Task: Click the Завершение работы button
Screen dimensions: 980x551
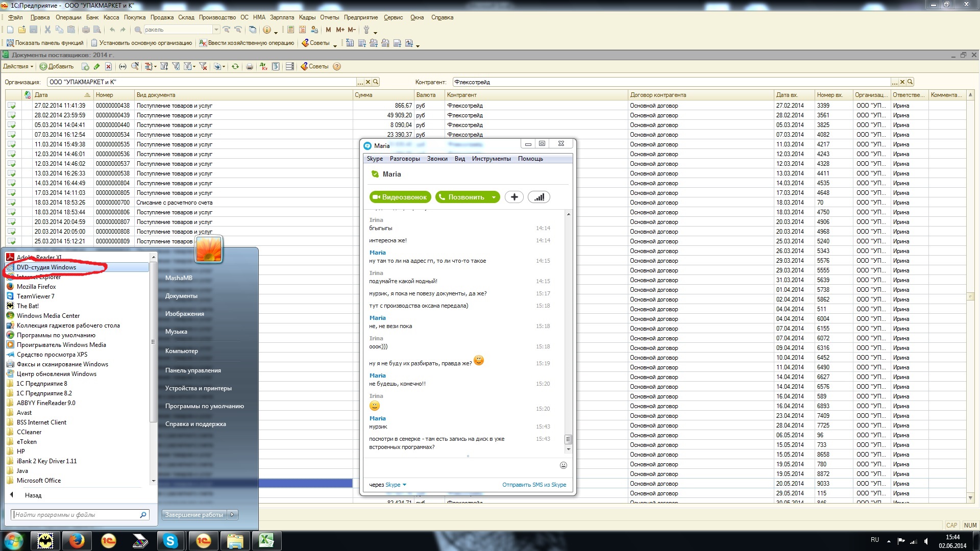Action: (x=194, y=515)
